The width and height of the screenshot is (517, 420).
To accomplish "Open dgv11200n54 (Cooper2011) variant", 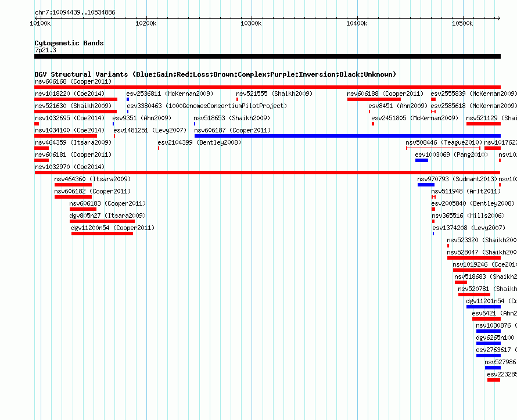I will tap(113, 228).
